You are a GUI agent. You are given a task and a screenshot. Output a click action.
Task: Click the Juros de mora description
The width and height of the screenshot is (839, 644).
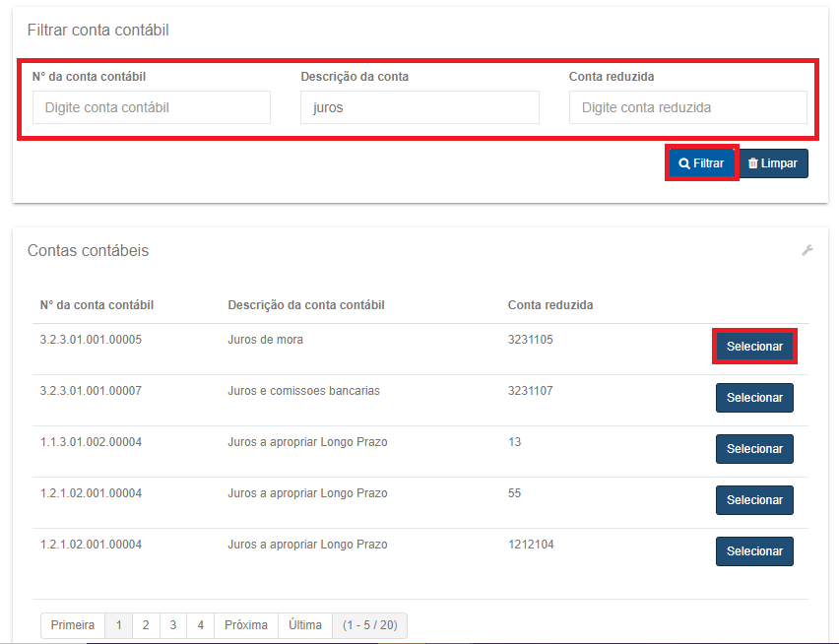click(x=266, y=340)
